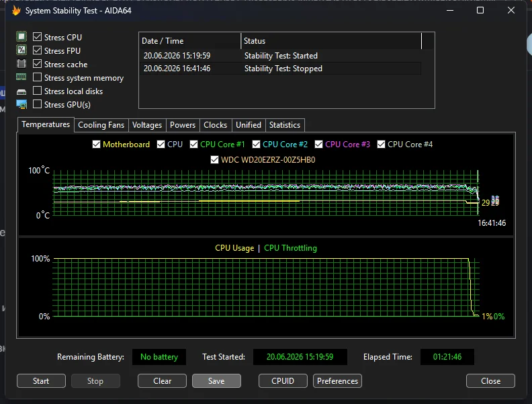Toggle CPU Core #2 graph checkbox
Image resolution: width=532 pixels, height=404 pixels.
[256, 145]
